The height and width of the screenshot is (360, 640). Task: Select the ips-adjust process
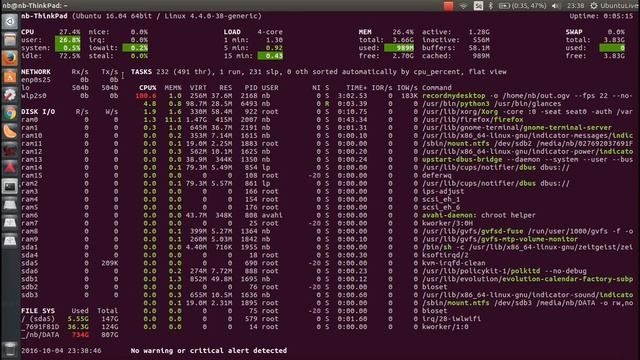pos(443,191)
